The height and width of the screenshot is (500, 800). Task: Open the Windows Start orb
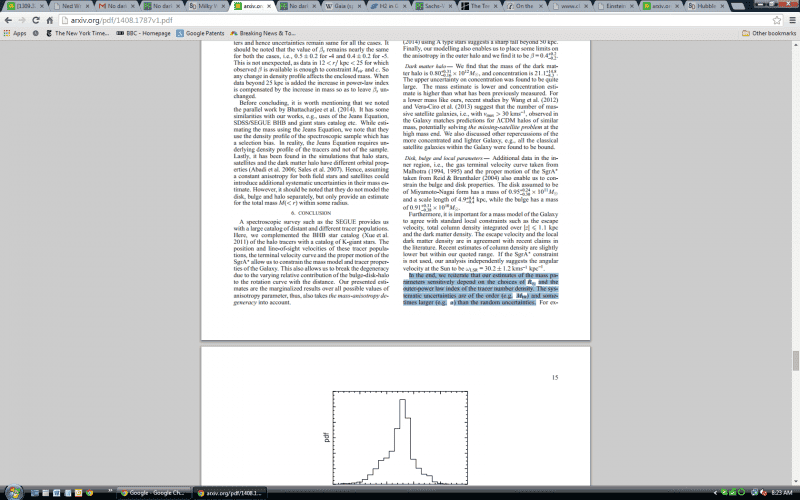(13, 492)
